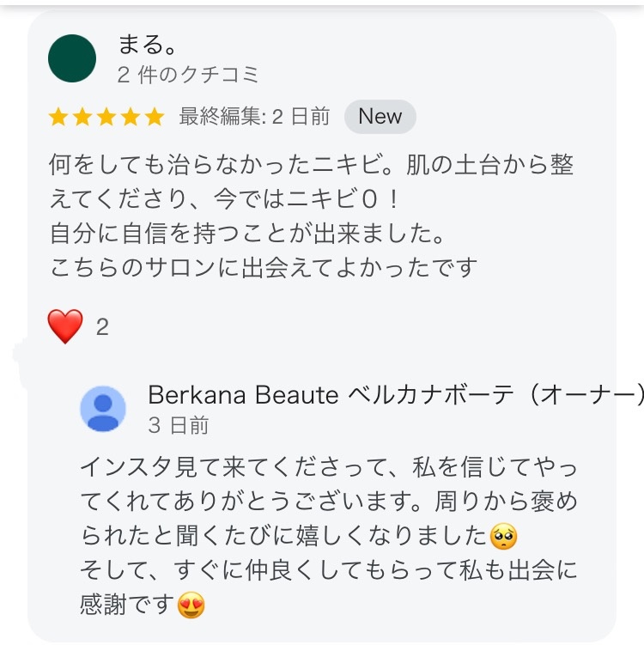Select the fourth yellow rating star
Image resolution: width=644 pixels, height=645 pixels.
pyautogui.click(x=131, y=117)
